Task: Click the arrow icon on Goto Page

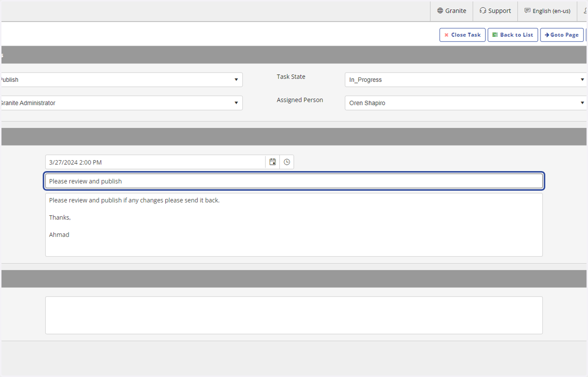Action: point(547,35)
